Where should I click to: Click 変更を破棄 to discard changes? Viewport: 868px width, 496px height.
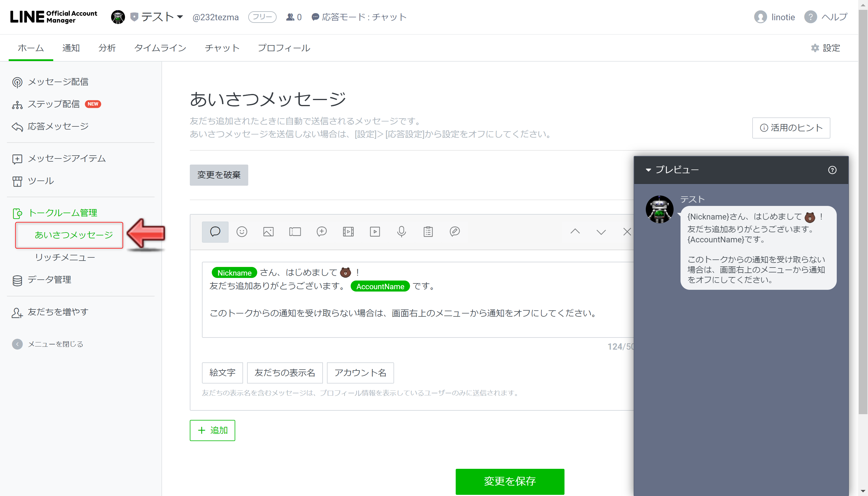point(219,174)
